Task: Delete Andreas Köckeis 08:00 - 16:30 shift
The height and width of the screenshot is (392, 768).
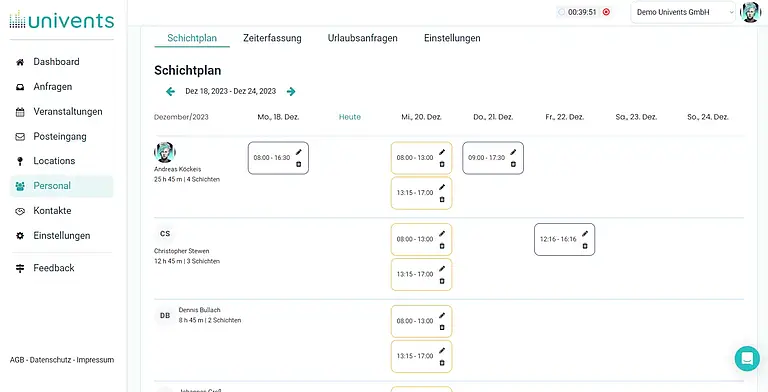Action: pyautogui.click(x=299, y=164)
